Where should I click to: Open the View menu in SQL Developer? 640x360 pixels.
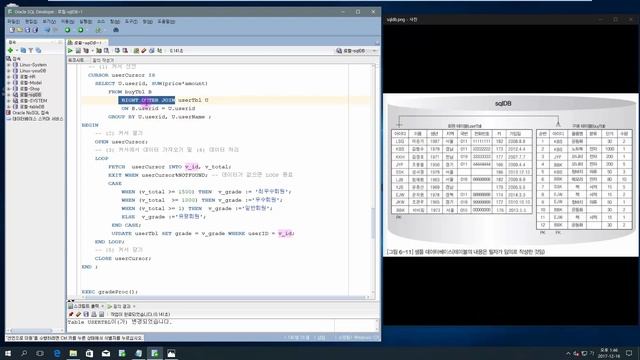click(x=49, y=21)
